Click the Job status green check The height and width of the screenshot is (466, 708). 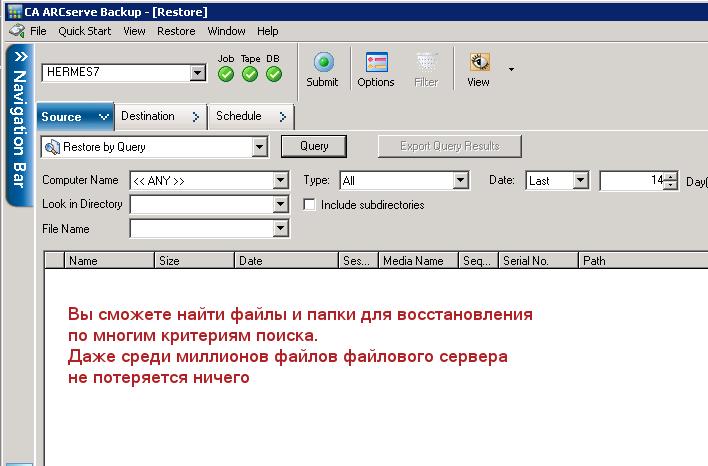click(226, 74)
